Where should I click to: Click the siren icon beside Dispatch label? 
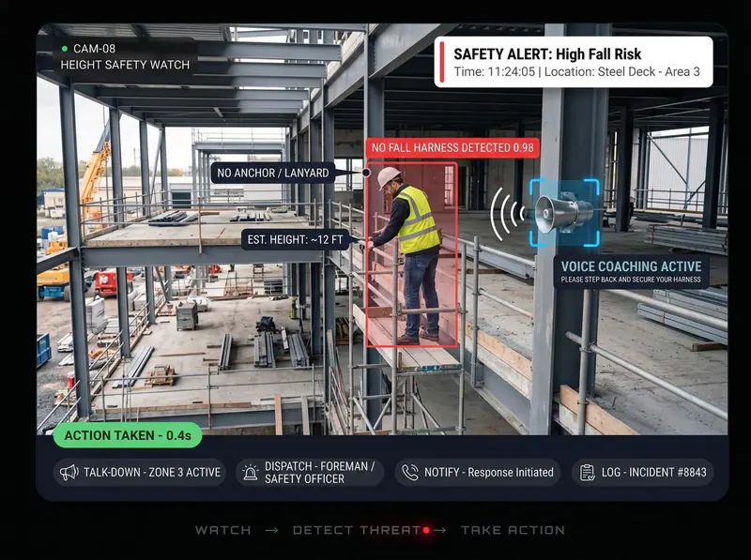click(x=250, y=473)
